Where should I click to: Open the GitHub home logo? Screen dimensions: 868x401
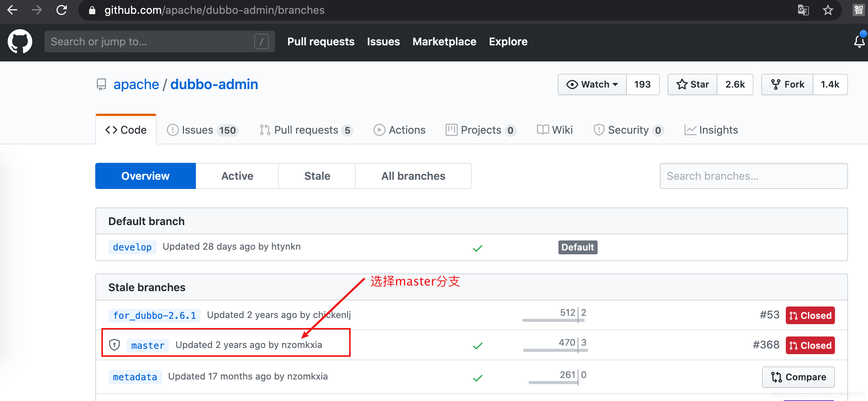click(x=20, y=41)
